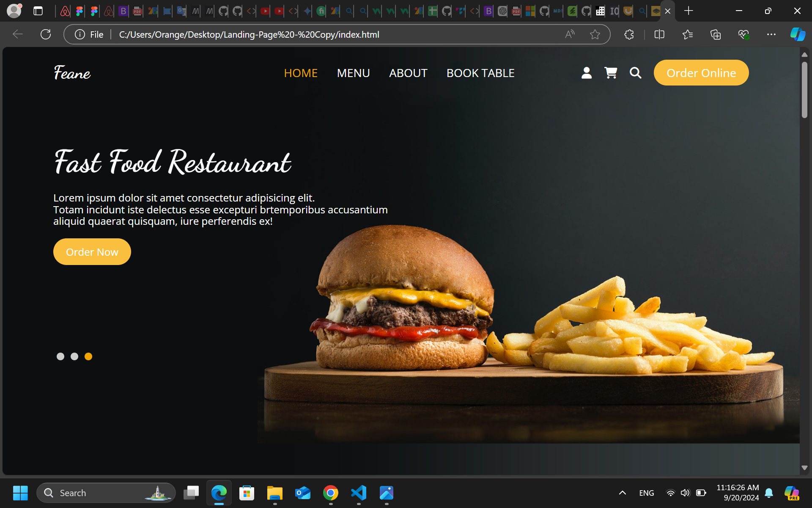The height and width of the screenshot is (508, 812).
Task: Open the Read aloud icon in address bar
Action: (570, 34)
